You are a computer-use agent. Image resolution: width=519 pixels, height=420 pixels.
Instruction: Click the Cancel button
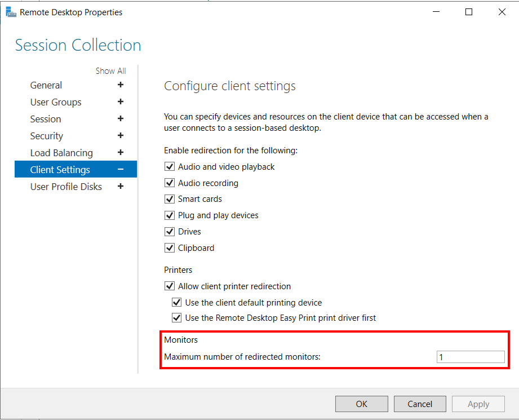[420, 404]
